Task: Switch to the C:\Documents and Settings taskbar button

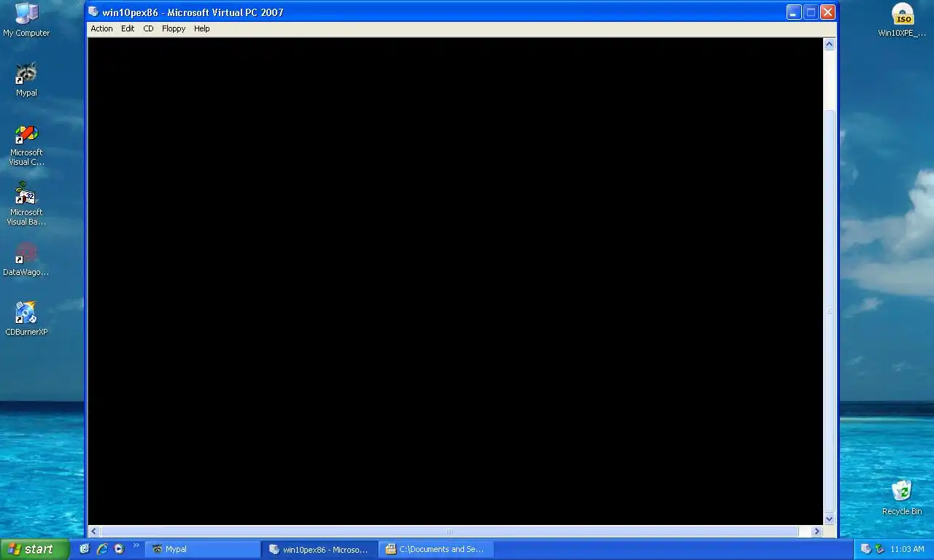Action: [x=436, y=549]
